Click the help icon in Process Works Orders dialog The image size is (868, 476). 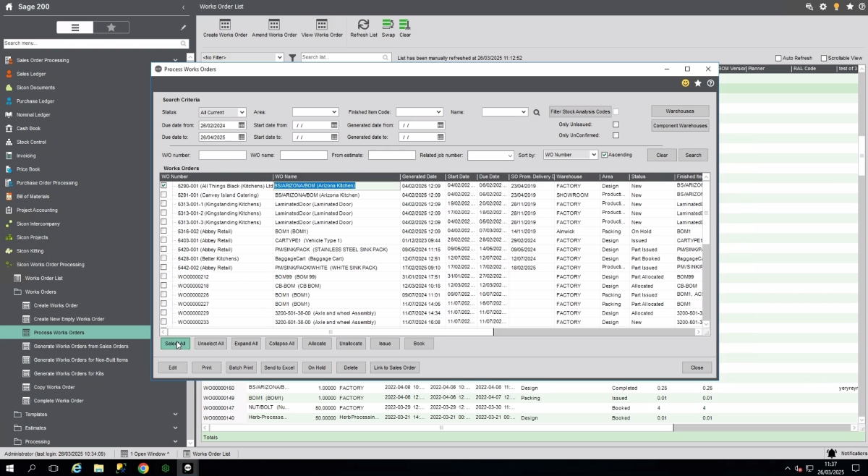[x=710, y=83]
